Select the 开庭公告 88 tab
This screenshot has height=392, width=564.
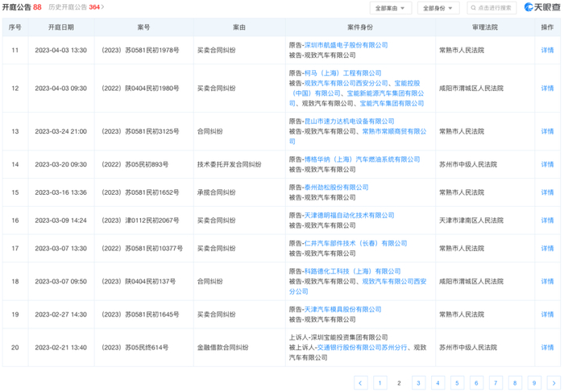[x=22, y=7]
